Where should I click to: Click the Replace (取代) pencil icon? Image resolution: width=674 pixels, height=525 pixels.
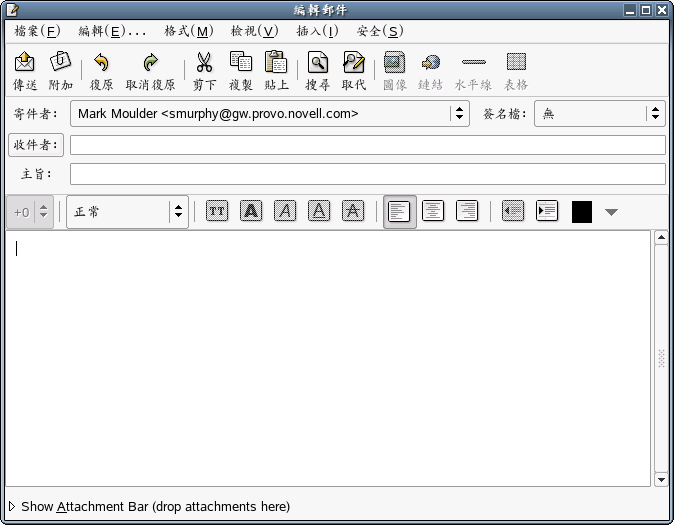[354, 62]
